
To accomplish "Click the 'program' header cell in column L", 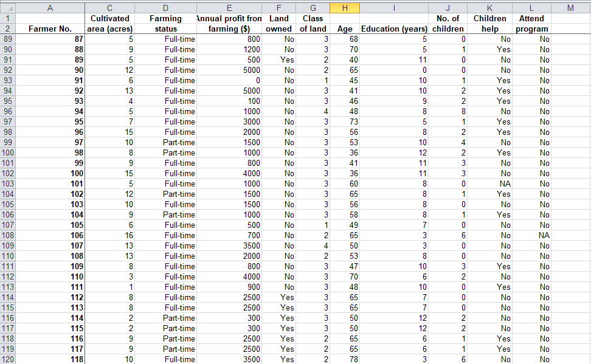I will pos(531,29).
